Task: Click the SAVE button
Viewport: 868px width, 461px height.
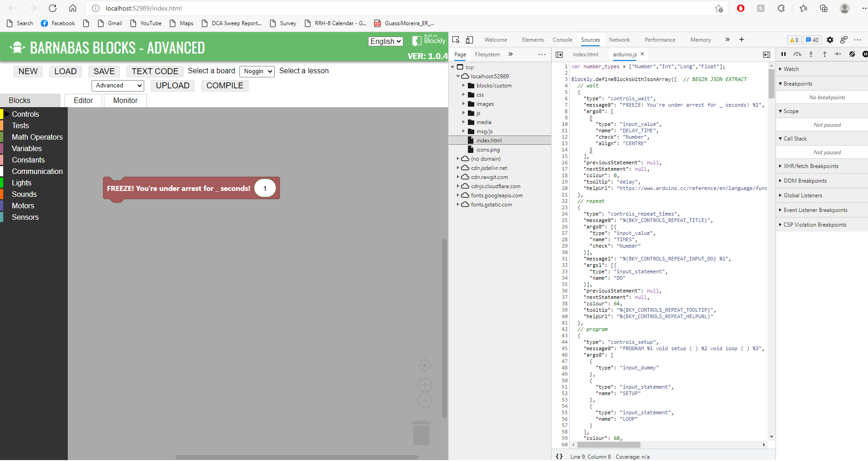Action: pos(104,71)
